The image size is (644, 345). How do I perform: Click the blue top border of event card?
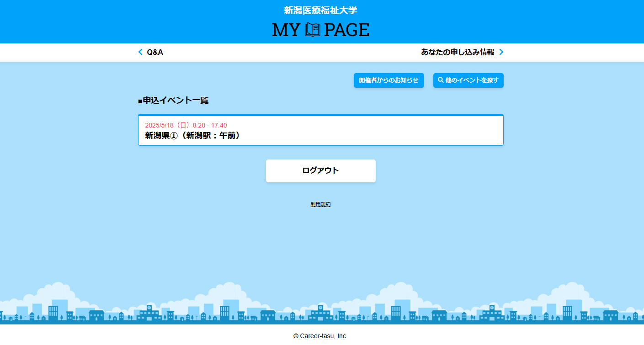tap(320, 115)
